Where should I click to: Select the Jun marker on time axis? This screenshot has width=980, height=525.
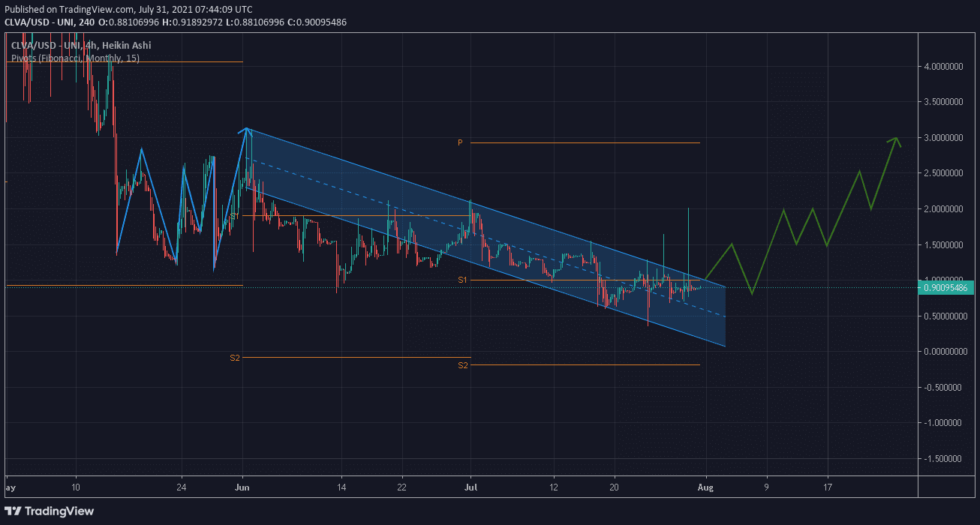[242, 486]
